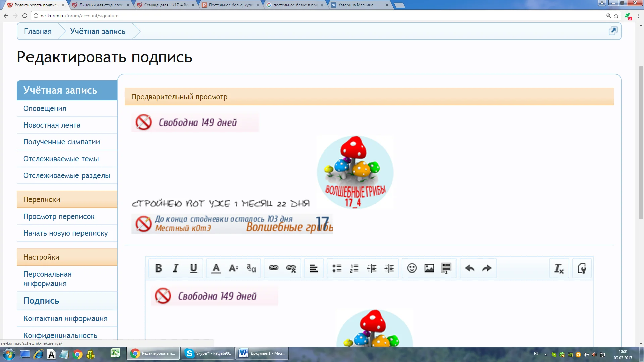Click the unlink icon
The width and height of the screenshot is (644, 362).
tap(291, 268)
